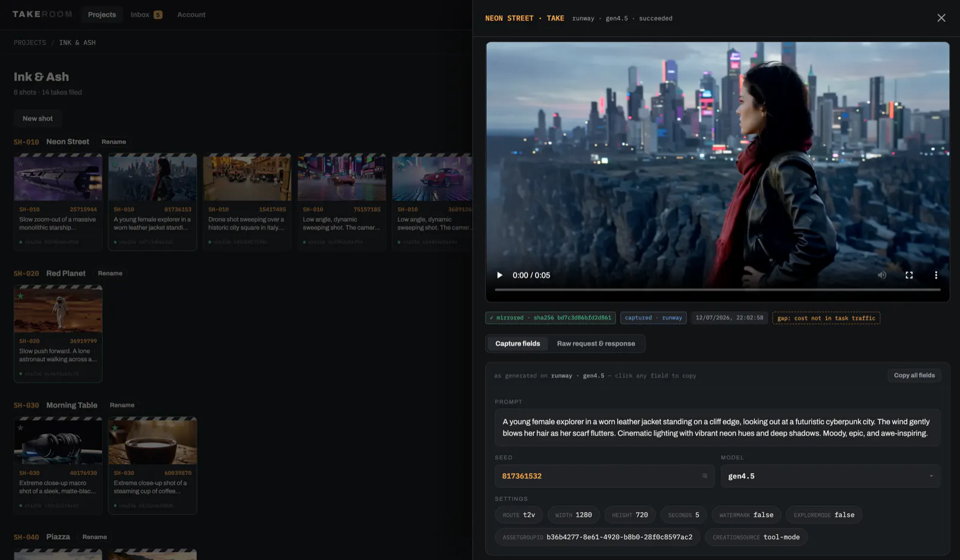
Task: Open the Projects nav item
Action: pyautogui.click(x=102, y=14)
